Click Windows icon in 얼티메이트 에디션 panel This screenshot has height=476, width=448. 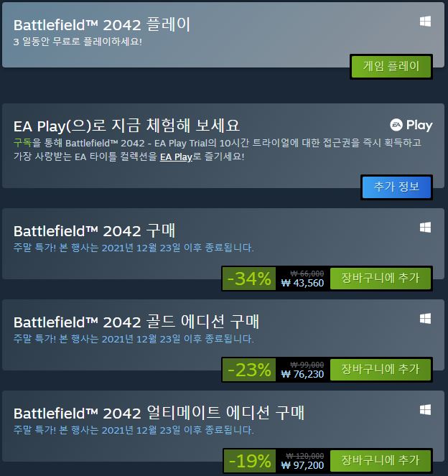425,410
